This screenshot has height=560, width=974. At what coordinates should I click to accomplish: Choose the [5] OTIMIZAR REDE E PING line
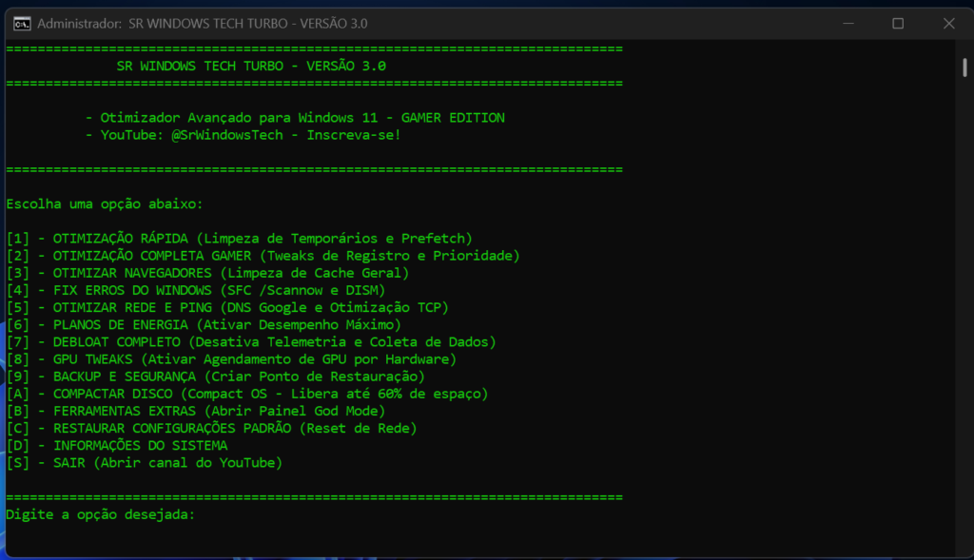point(227,307)
